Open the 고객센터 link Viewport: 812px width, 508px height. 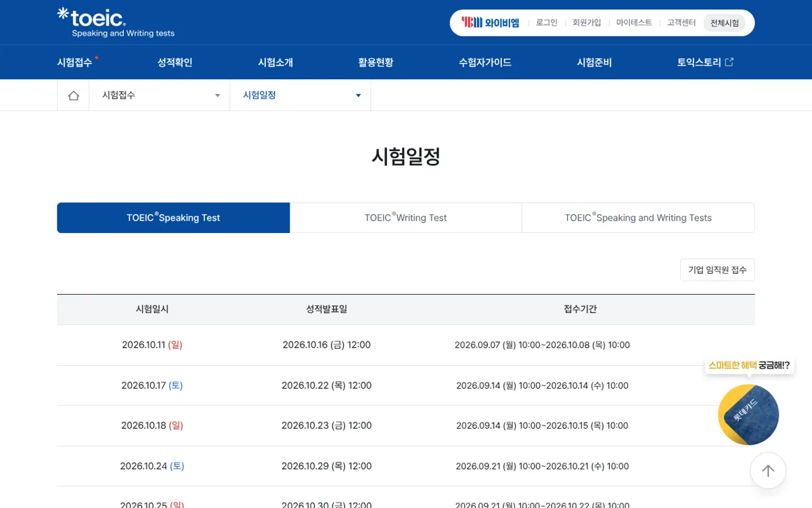[681, 22]
